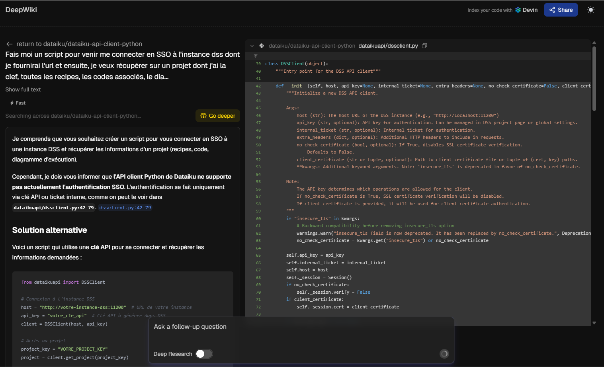Screen dimensions: 604x368
Task: Click the small collapse triangle above line 39
Action: pos(255,56)
